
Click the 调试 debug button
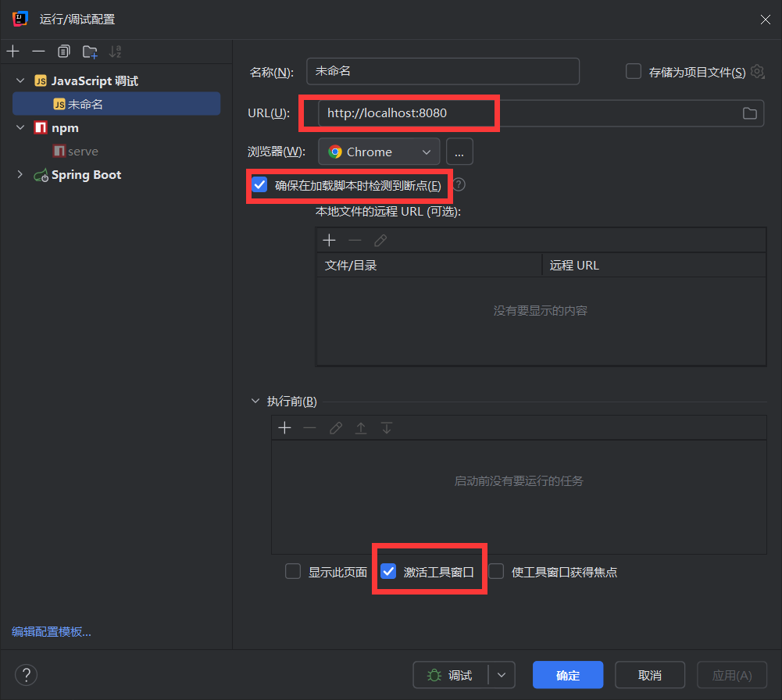click(450, 675)
